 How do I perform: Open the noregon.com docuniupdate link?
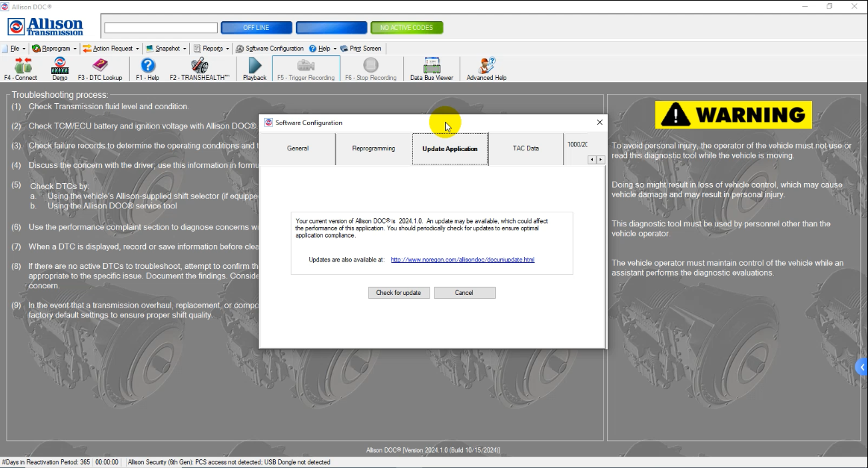pyautogui.click(x=462, y=260)
